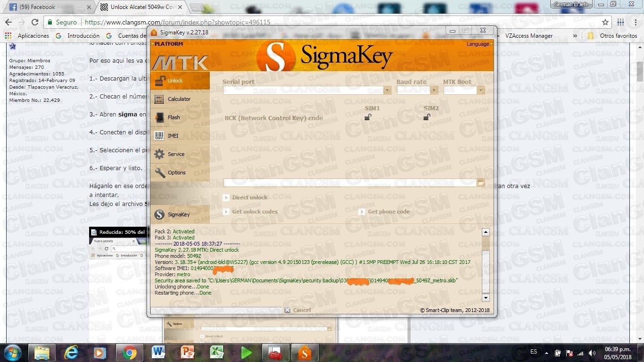This screenshot has height=362, width=644.
Task: Open the Otros favoritos folder
Action: 612,36
